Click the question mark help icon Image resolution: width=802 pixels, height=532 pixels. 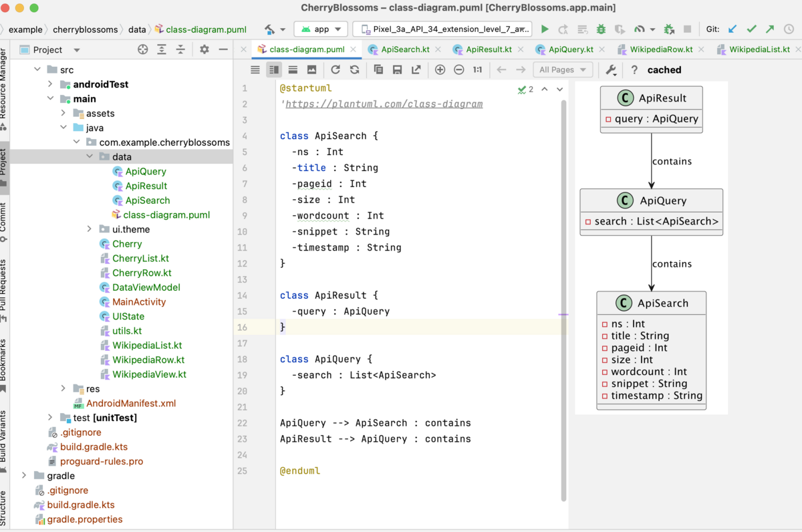tap(634, 70)
